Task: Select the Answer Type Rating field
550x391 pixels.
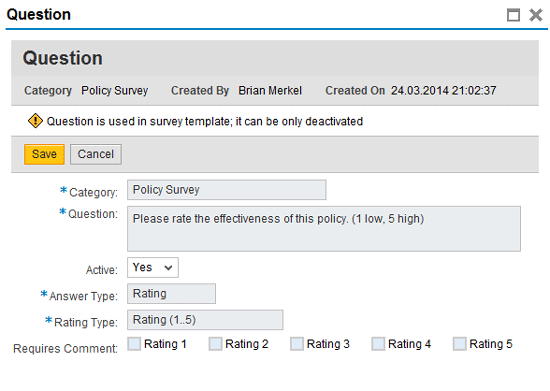Action: click(172, 294)
